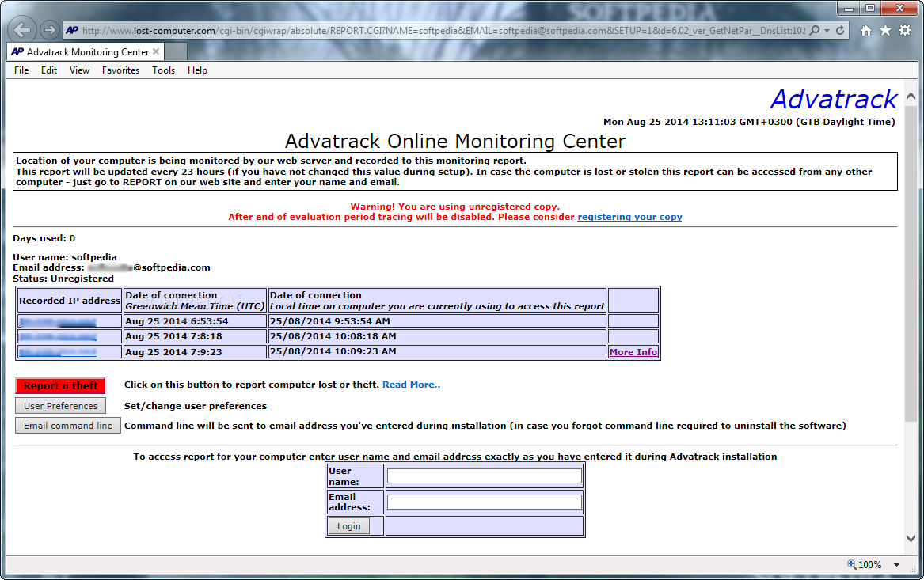Open the Edit menu
The height and width of the screenshot is (580, 924).
click(49, 70)
